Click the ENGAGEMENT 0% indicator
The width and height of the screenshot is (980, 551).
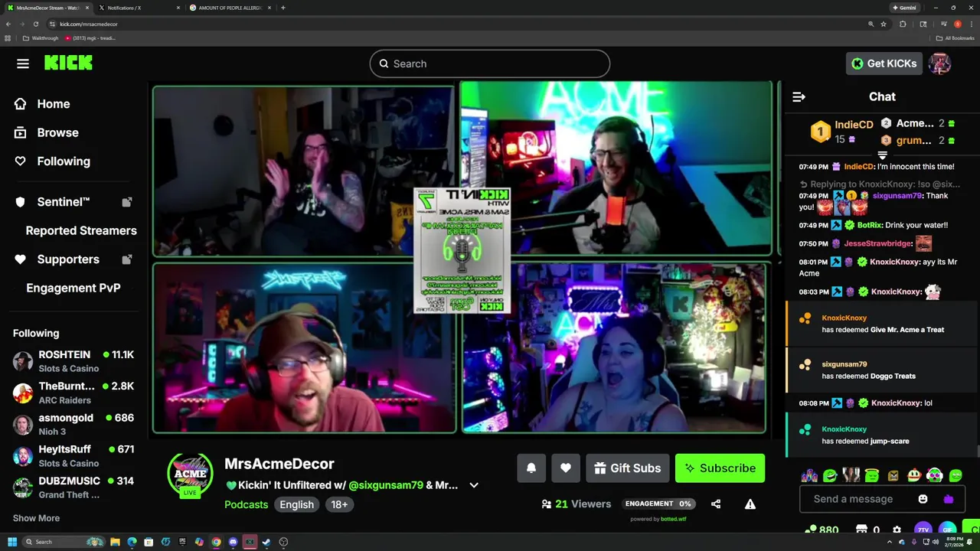(660, 504)
